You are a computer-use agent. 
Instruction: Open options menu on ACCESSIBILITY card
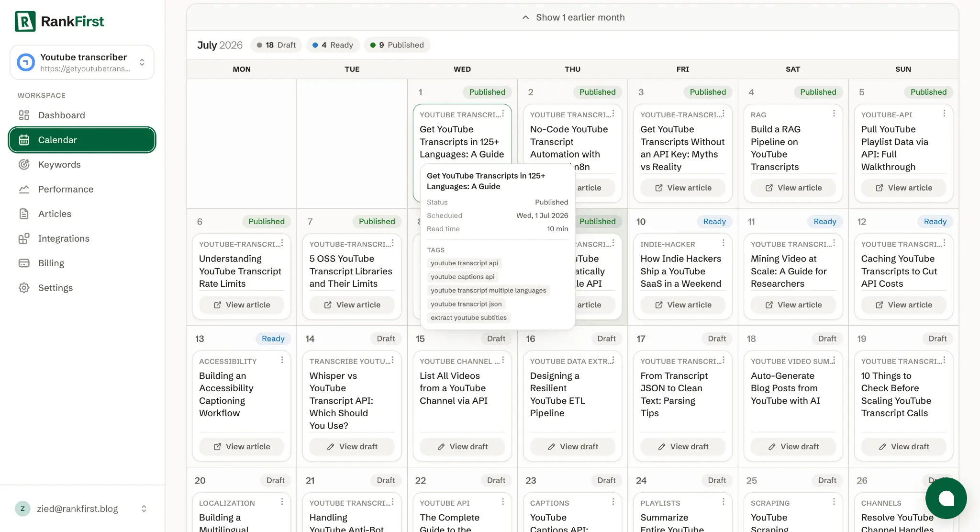pyautogui.click(x=282, y=360)
